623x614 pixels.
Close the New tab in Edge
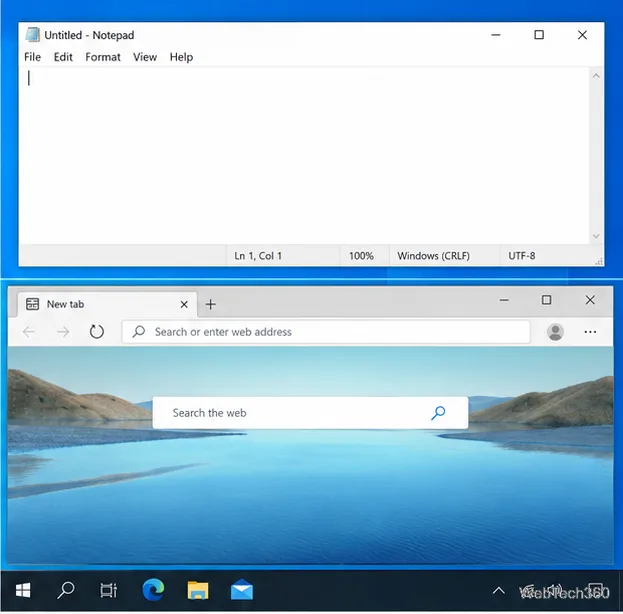(x=184, y=304)
